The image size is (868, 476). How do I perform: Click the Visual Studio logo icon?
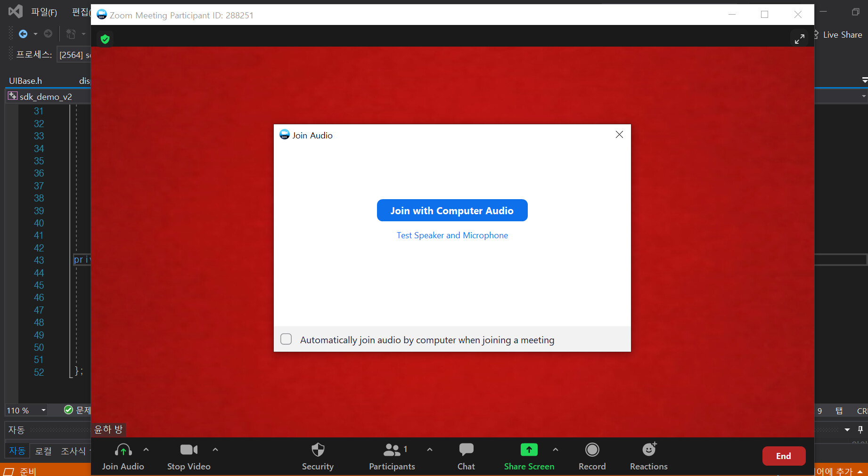pos(16,11)
